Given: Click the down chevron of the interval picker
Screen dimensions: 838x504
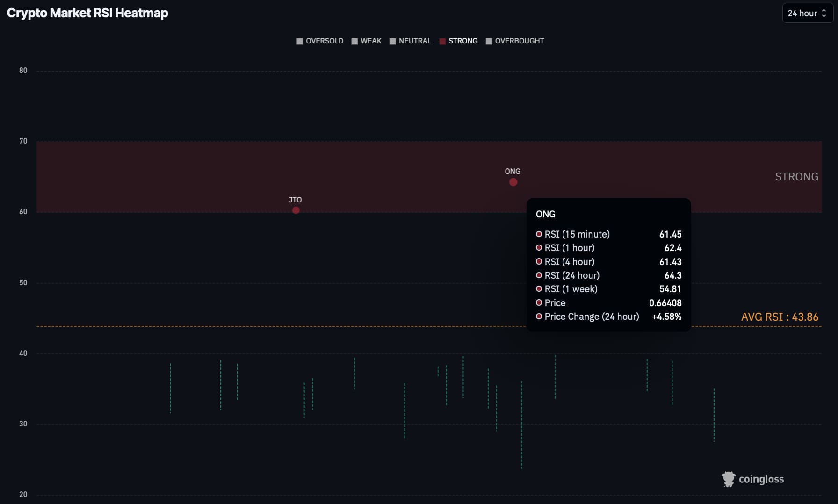Looking at the screenshot, I should point(825,15).
